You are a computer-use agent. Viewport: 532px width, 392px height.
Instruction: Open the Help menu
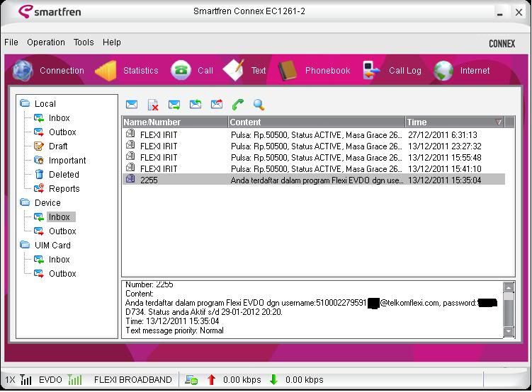[112, 42]
